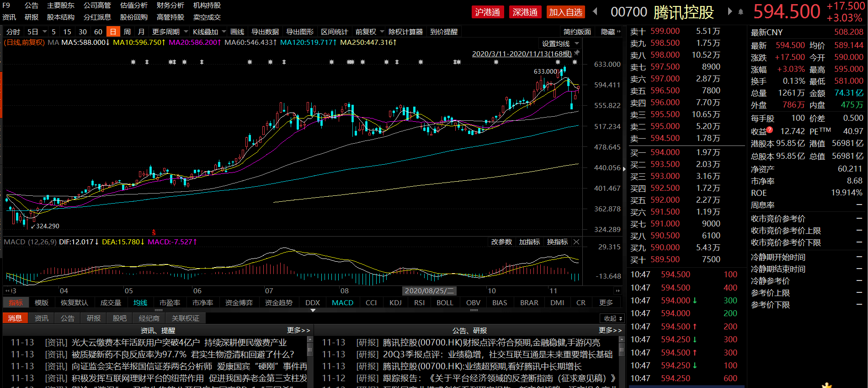
Task: Expand 更多>> in 资讯、提醒 panel
Action: (x=298, y=330)
